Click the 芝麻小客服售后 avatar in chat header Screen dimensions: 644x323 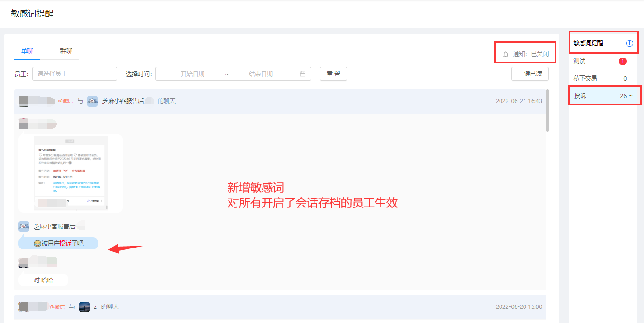[93, 101]
